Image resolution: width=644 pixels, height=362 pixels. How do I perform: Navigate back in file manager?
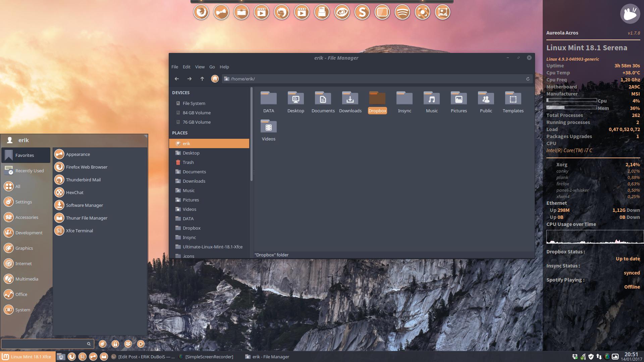coord(177,79)
